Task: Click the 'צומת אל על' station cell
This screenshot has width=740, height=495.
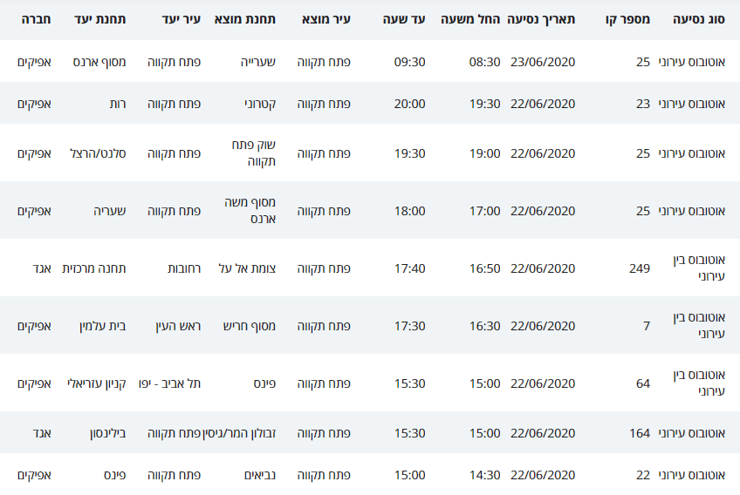Action: coord(247,268)
